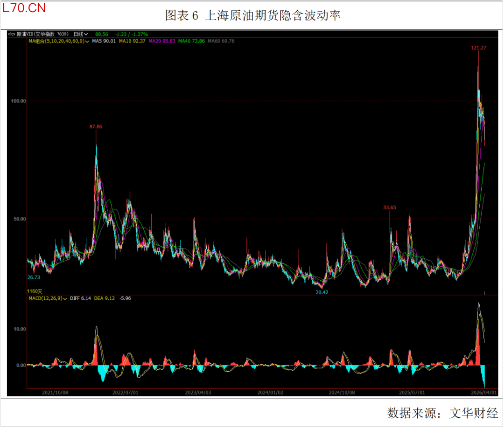Open the MACD(12,26,9) indicator dropdown
Screen dimensions: 504x429
point(48,298)
